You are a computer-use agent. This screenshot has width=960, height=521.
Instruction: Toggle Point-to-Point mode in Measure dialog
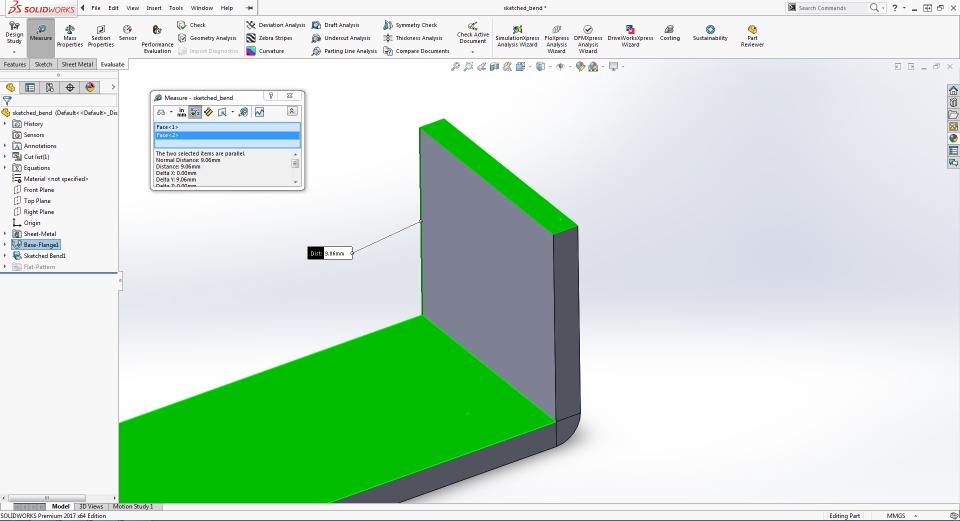pyautogui.click(x=208, y=112)
